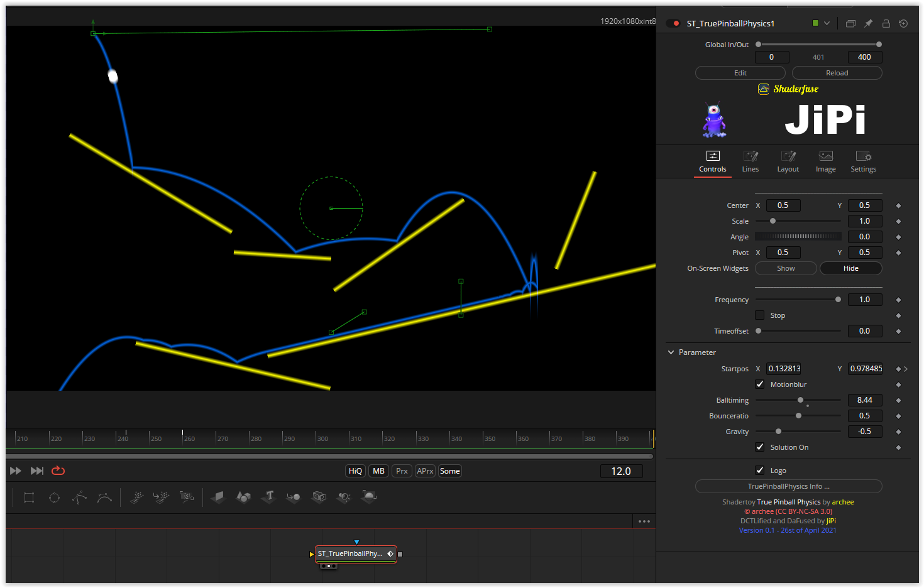Viewport: 924px width, 588px height.
Task: Click the purple JiPi mascot image
Action: [x=714, y=120]
